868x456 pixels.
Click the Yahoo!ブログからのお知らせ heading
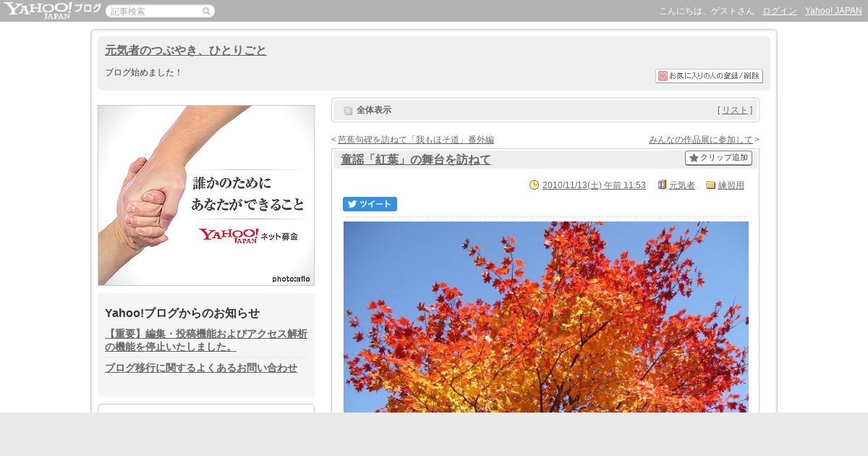pyautogui.click(x=182, y=313)
